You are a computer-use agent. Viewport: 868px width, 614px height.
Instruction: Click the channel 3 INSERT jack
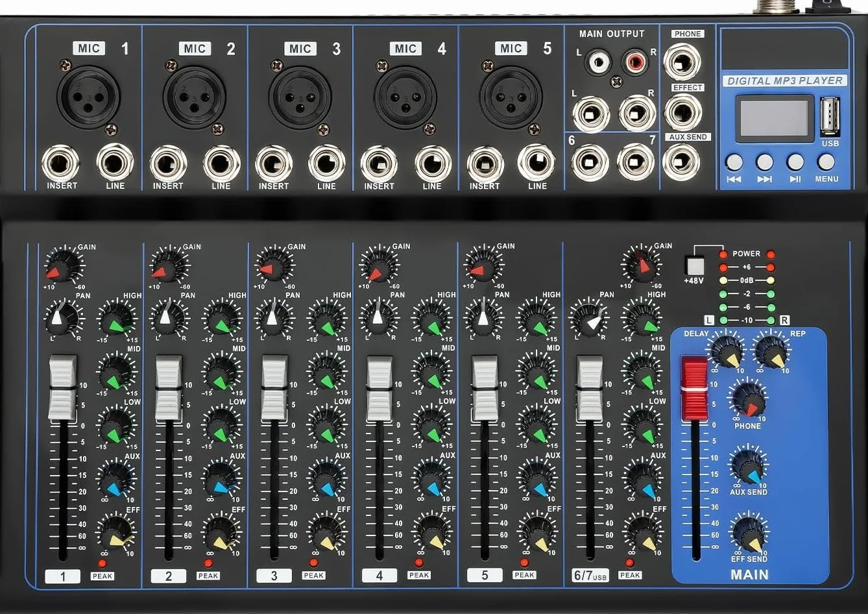coord(273,164)
